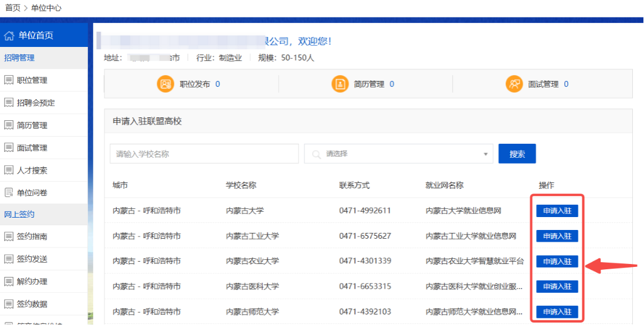Select 解约办理 from the sidebar menu
Image resolution: width=644 pixels, height=325 pixels.
click(32, 281)
